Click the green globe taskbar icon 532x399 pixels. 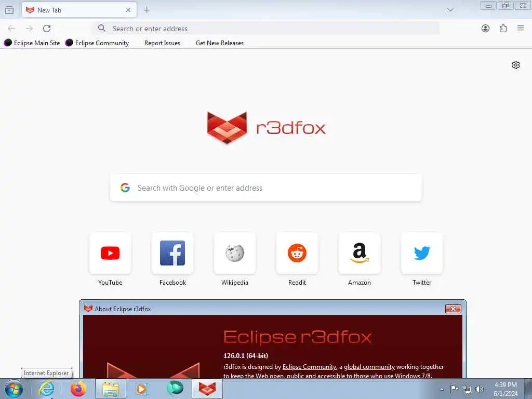pyautogui.click(x=175, y=389)
